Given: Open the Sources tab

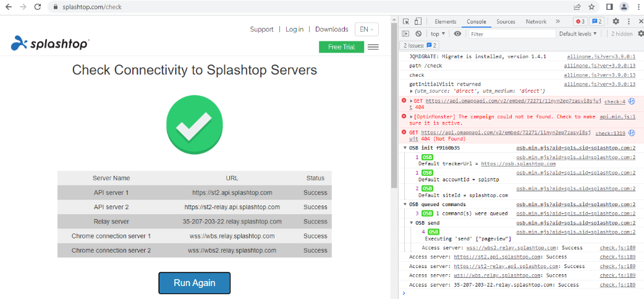Looking at the screenshot, I should click(506, 22).
